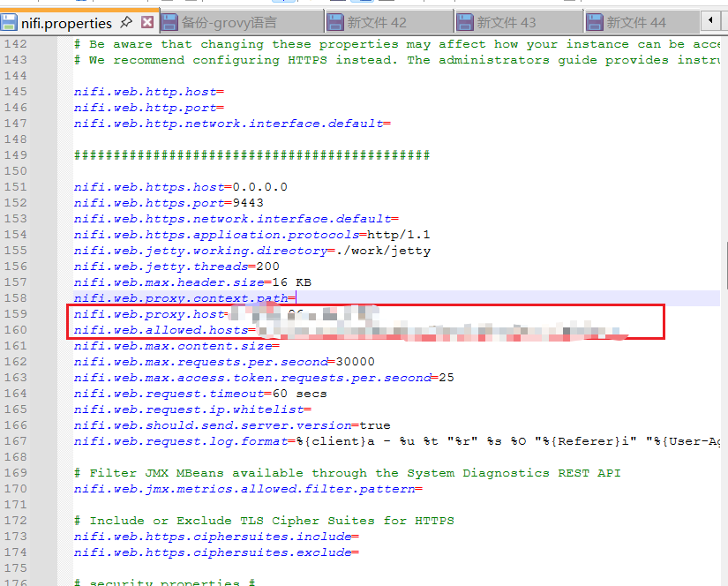Click the vertical scrollbar thumb
Image resolution: width=728 pixels, height=586 pixels.
tap(725, 265)
